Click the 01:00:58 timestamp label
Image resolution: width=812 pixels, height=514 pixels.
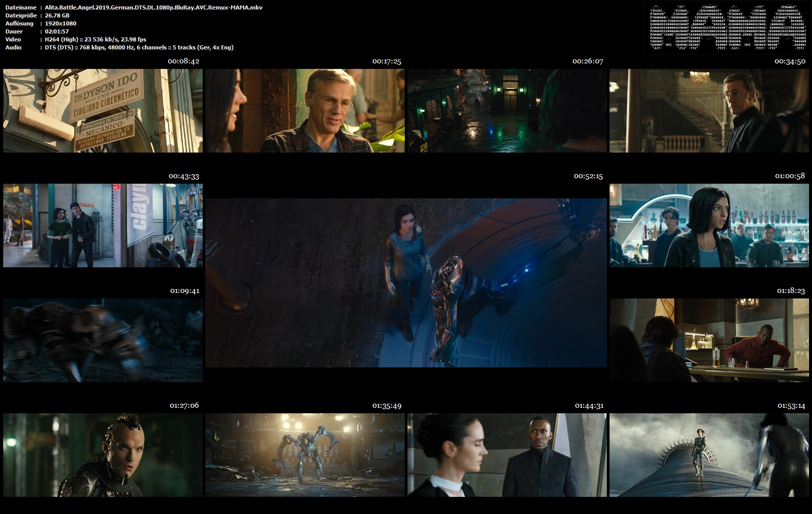click(x=790, y=176)
